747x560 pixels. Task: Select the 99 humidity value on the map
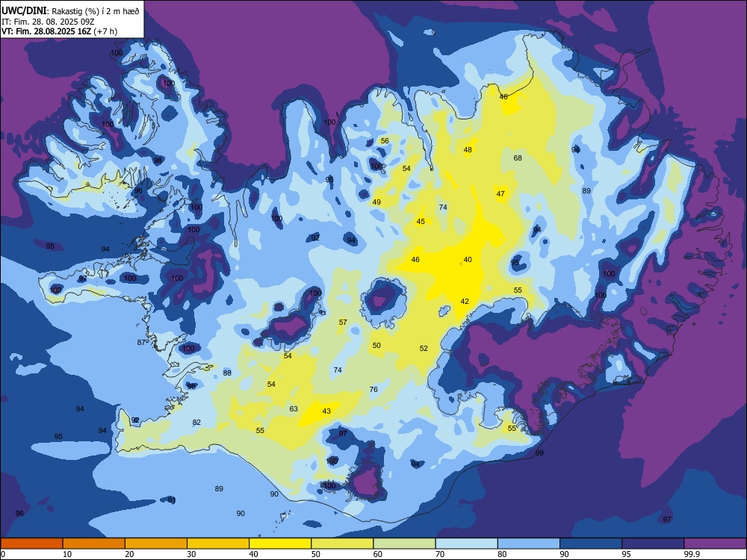click(540, 453)
